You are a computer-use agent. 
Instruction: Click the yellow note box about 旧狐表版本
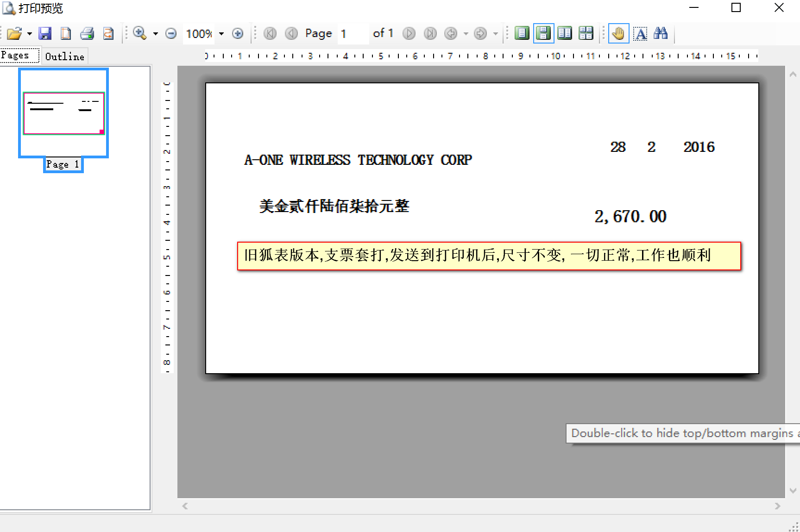point(489,256)
